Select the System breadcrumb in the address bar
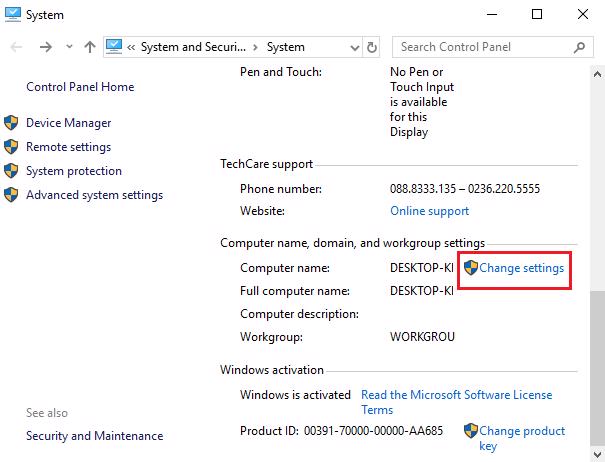 pos(286,47)
